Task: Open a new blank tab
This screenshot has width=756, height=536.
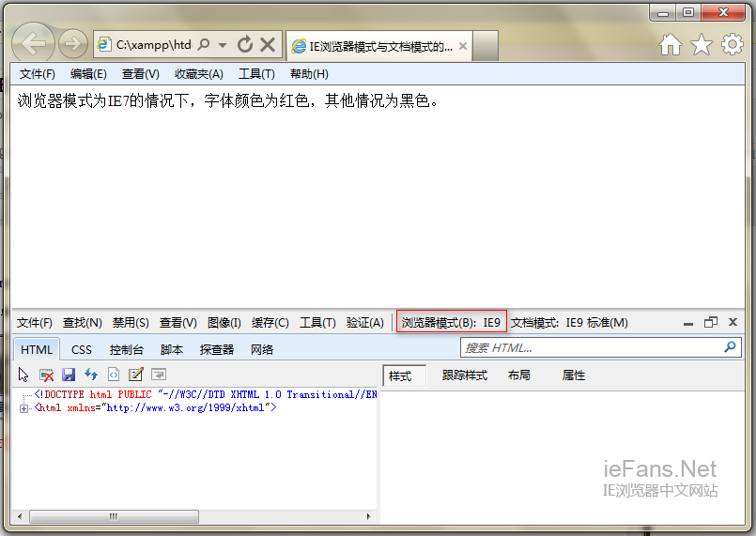Action: click(x=485, y=46)
